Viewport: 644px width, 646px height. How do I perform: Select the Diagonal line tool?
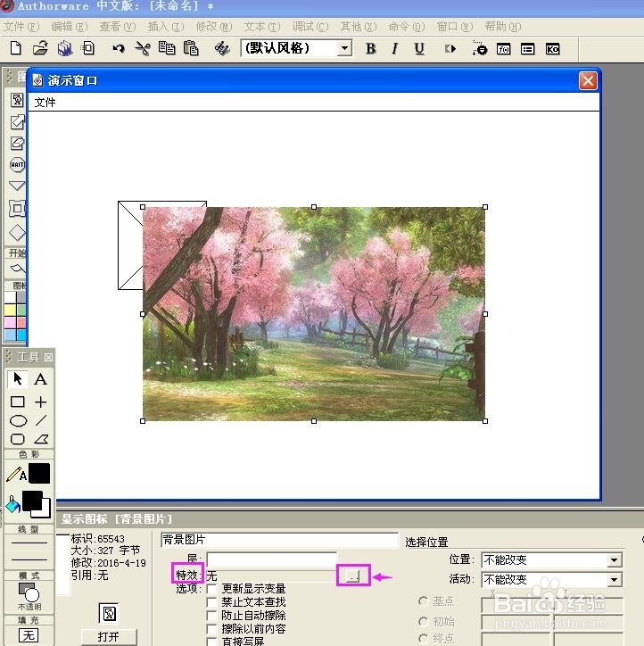tap(41, 420)
